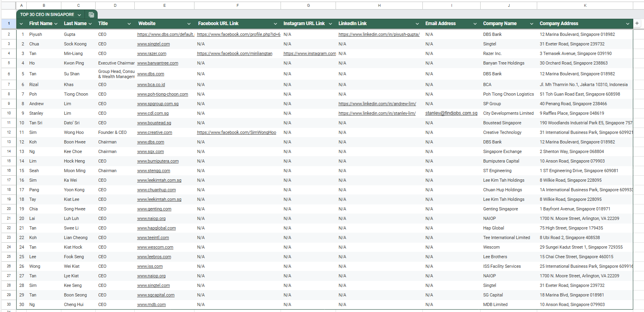Open the www.sgx.com link

151,152
